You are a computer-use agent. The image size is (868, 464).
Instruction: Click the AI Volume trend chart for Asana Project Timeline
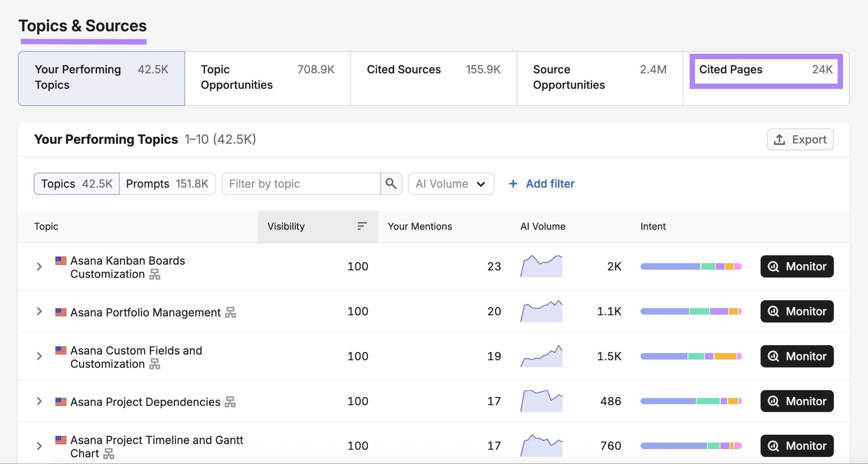coord(541,446)
